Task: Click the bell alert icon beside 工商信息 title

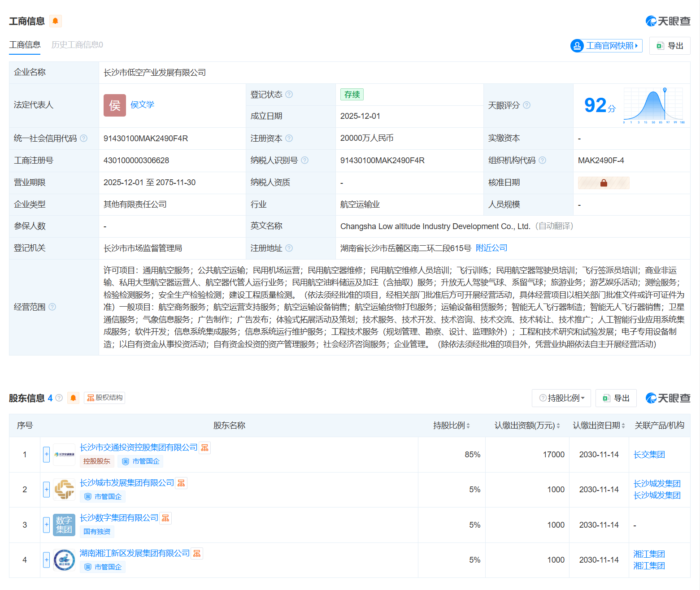Action: coord(55,21)
